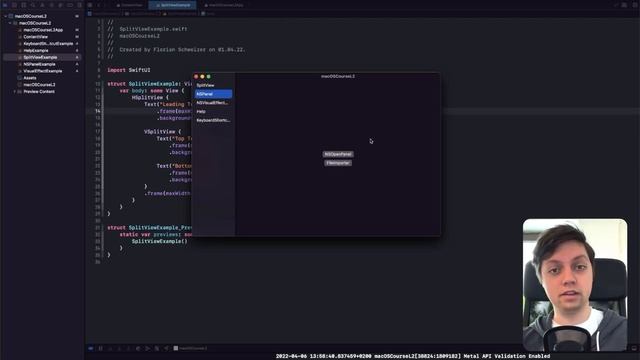
Task: Hide the debug area using blue toggle icon
Action: [91, 348]
